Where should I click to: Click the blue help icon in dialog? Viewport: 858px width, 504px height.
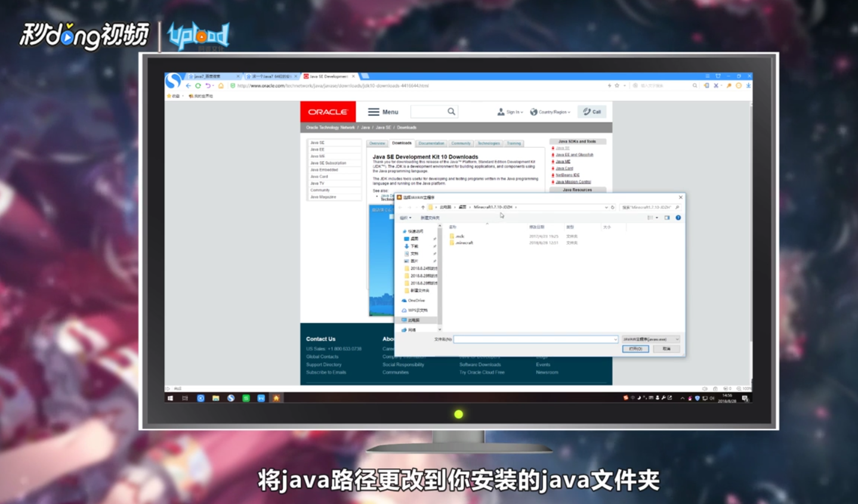(678, 218)
